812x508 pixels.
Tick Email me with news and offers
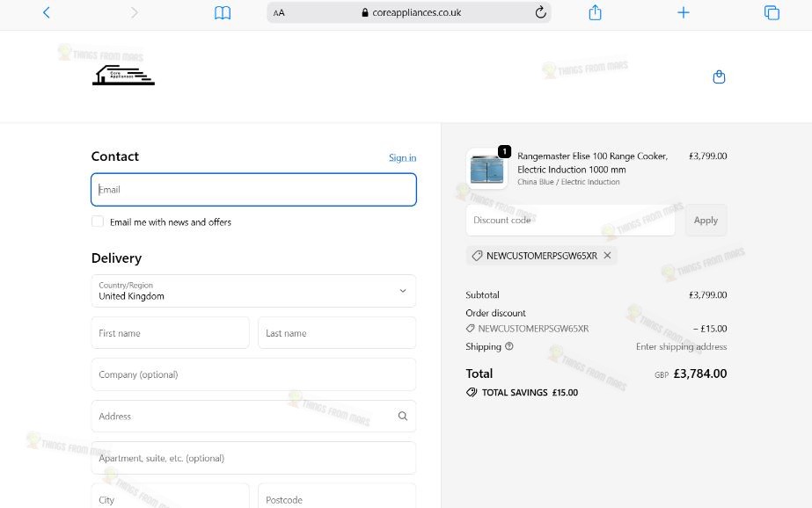tap(98, 221)
